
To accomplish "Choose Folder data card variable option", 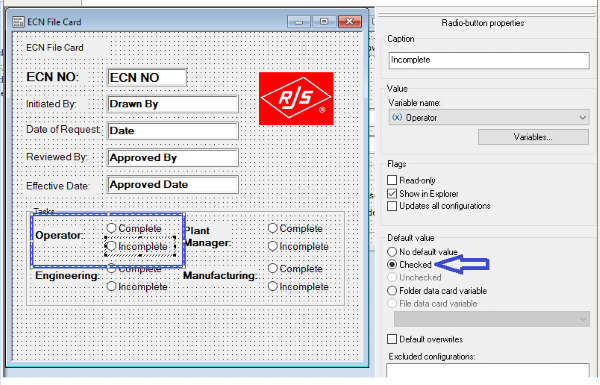I will click(x=392, y=290).
